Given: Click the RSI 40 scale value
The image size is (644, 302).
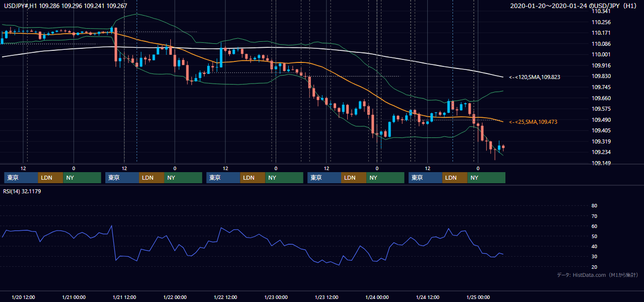Looking at the screenshot, I should pos(594,246).
